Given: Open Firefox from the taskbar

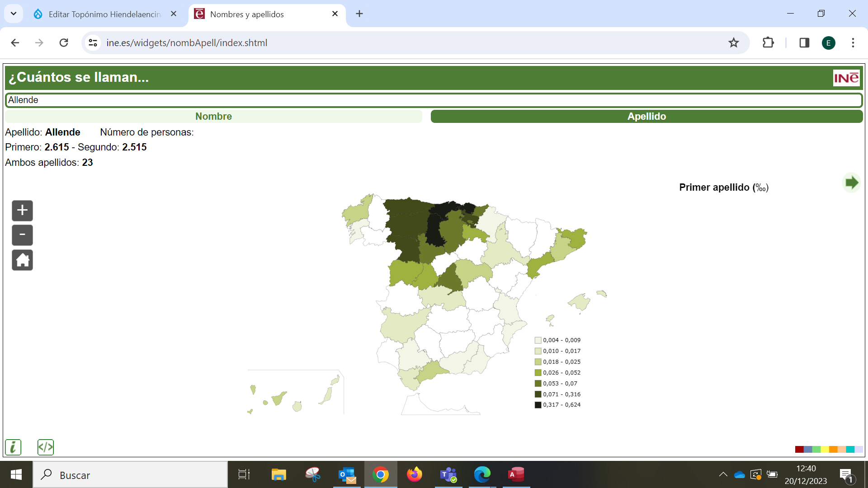Looking at the screenshot, I should coord(414,474).
